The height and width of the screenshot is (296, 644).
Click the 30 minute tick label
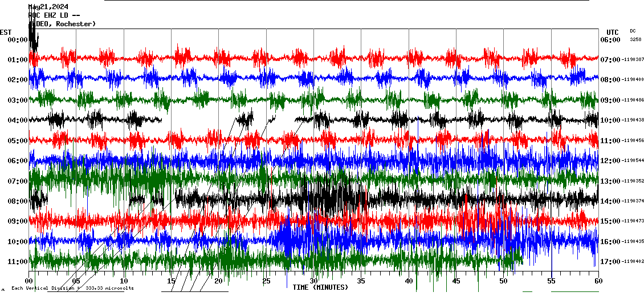[x=313, y=281]
